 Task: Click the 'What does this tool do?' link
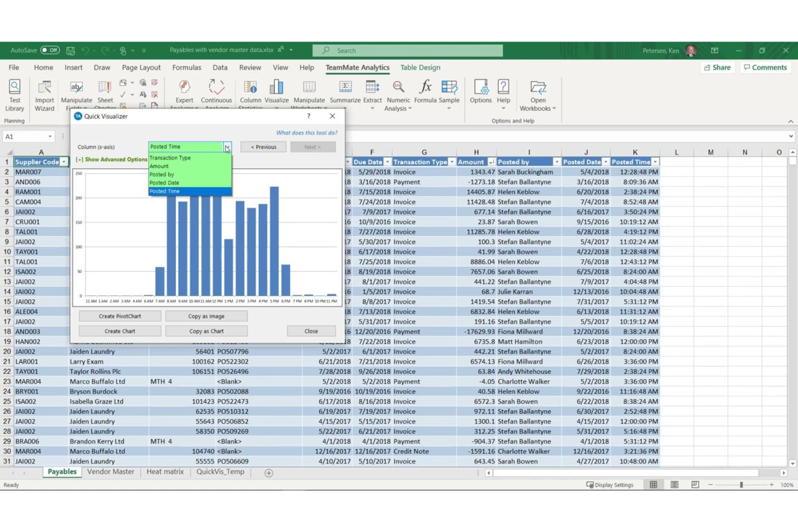(x=306, y=132)
